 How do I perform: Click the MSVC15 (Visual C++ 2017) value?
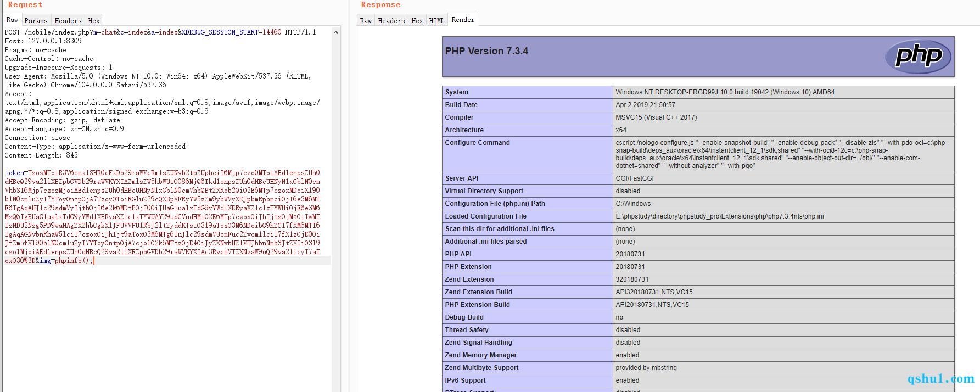656,117
